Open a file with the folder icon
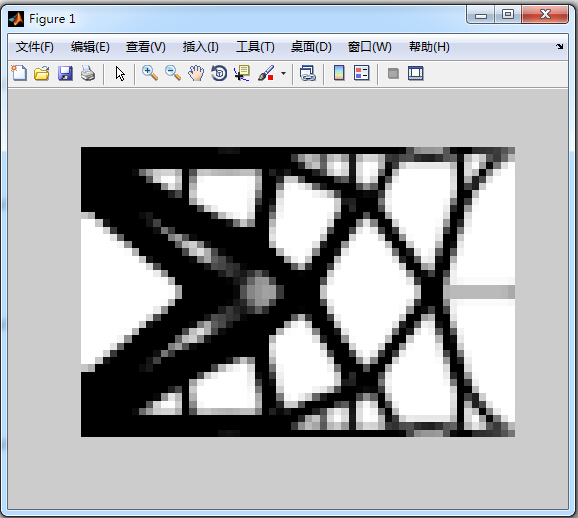 point(42,73)
